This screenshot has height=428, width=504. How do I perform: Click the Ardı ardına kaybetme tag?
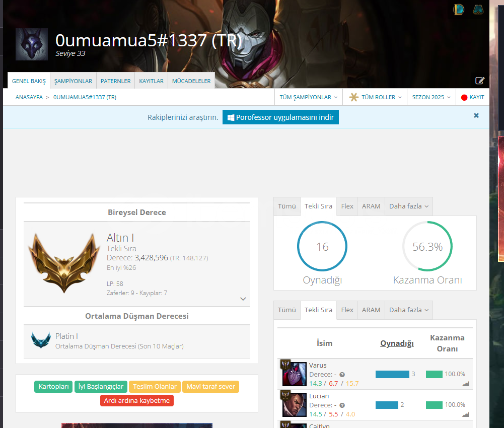[x=137, y=401]
